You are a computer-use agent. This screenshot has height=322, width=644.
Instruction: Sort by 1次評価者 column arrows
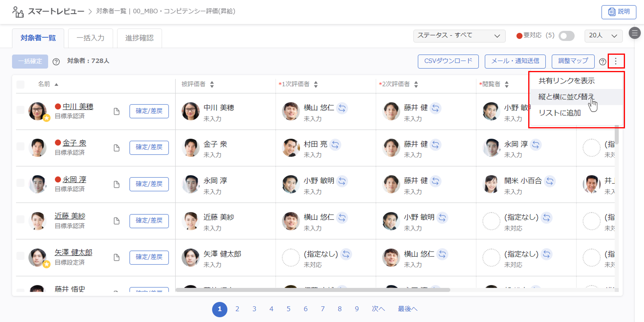click(x=316, y=84)
